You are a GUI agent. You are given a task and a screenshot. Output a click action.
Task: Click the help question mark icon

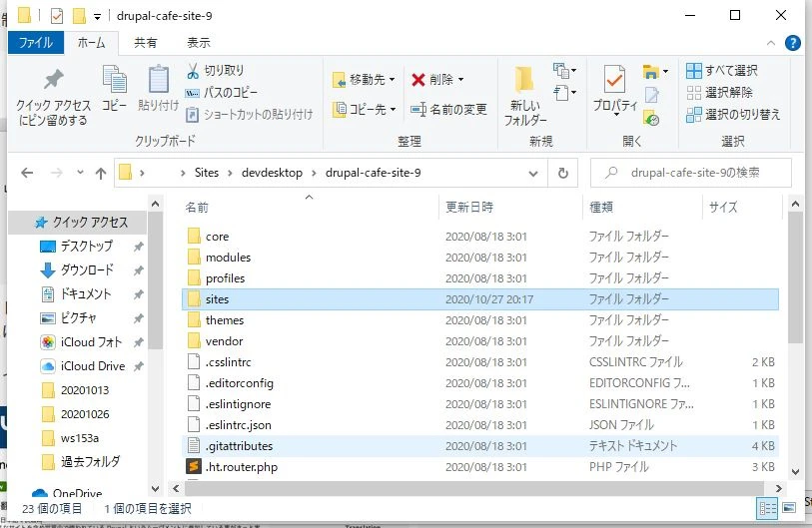tap(792, 43)
